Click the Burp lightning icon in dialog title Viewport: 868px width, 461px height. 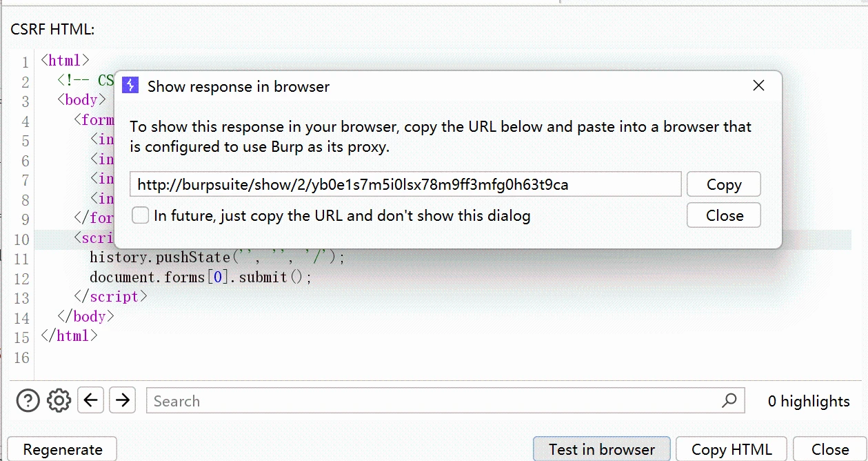130,86
